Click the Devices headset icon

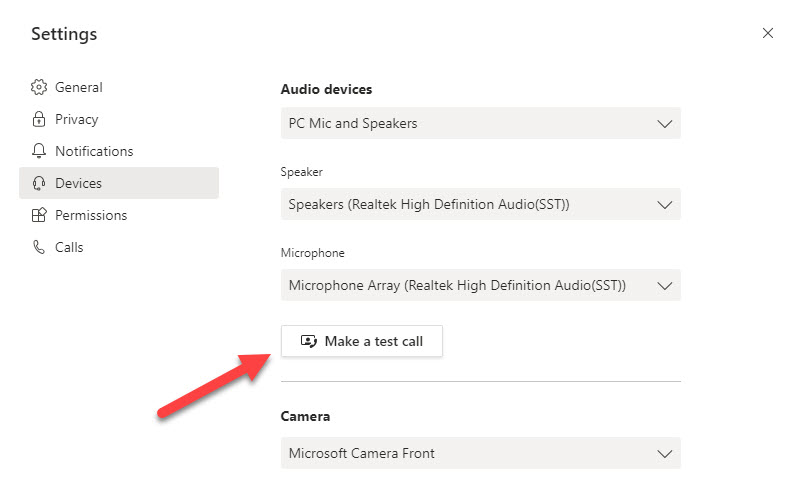point(39,184)
